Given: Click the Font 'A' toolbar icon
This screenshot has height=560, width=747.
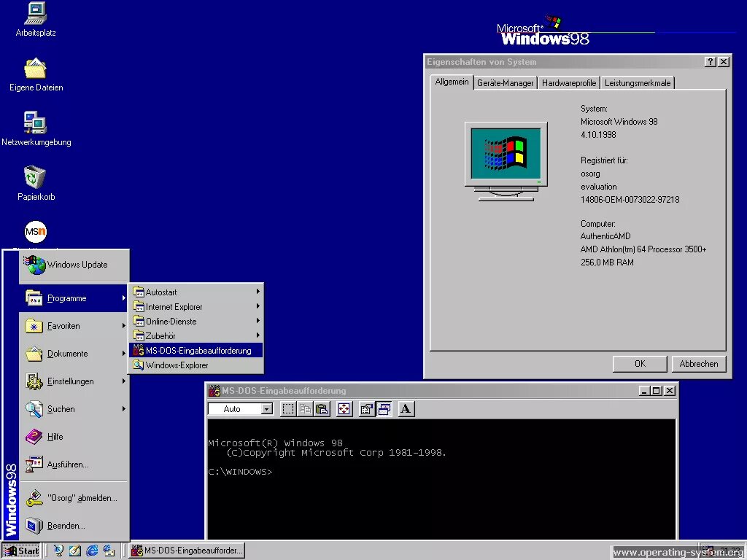Looking at the screenshot, I should 406,408.
